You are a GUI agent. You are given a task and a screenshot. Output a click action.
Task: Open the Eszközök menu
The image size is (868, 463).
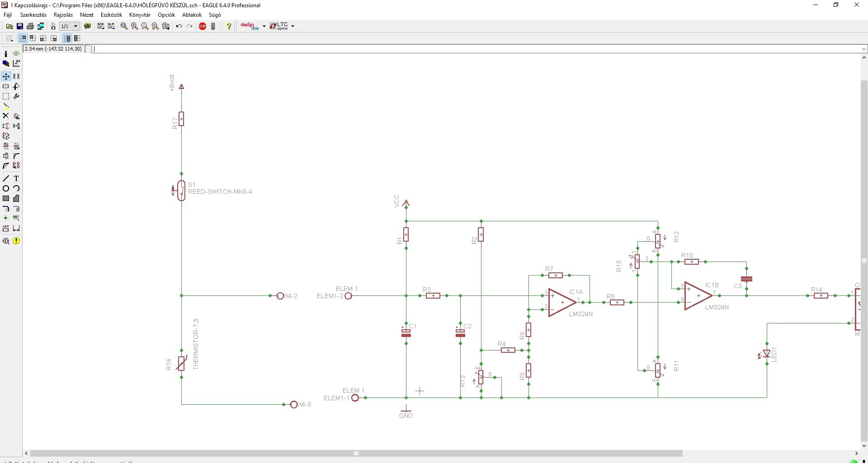pyautogui.click(x=111, y=15)
